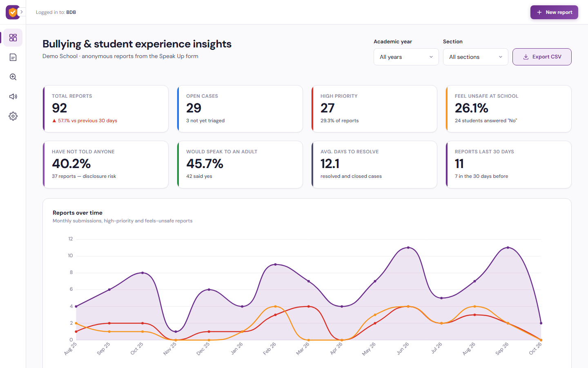Open the magnifier search icon in sidebar
Image resolution: width=588 pixels, height=368 pixels.
[x=13, y=77]
